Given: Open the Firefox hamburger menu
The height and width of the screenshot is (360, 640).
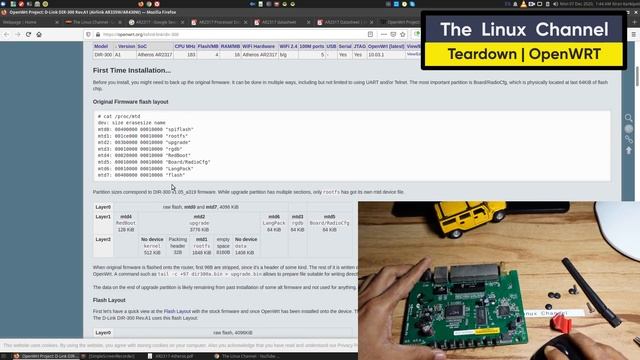Looking at the screenshot, I should [x=633, y=35].
